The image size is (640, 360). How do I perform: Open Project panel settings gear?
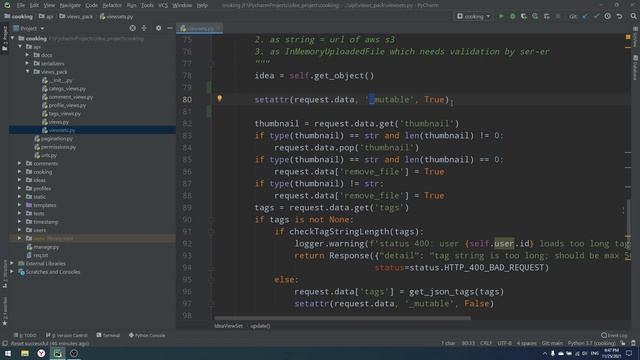tap(158, 28)
